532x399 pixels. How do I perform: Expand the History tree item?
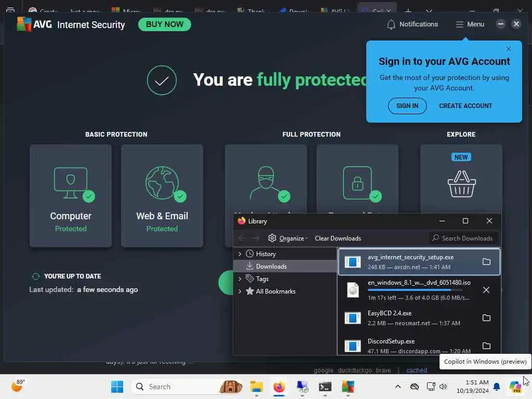(240, 254)
